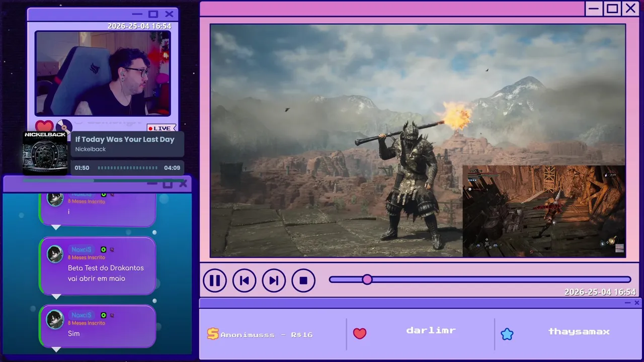Skip to previous track in player
The height and width of the screenshot is (362, 644).
[245, 280]
